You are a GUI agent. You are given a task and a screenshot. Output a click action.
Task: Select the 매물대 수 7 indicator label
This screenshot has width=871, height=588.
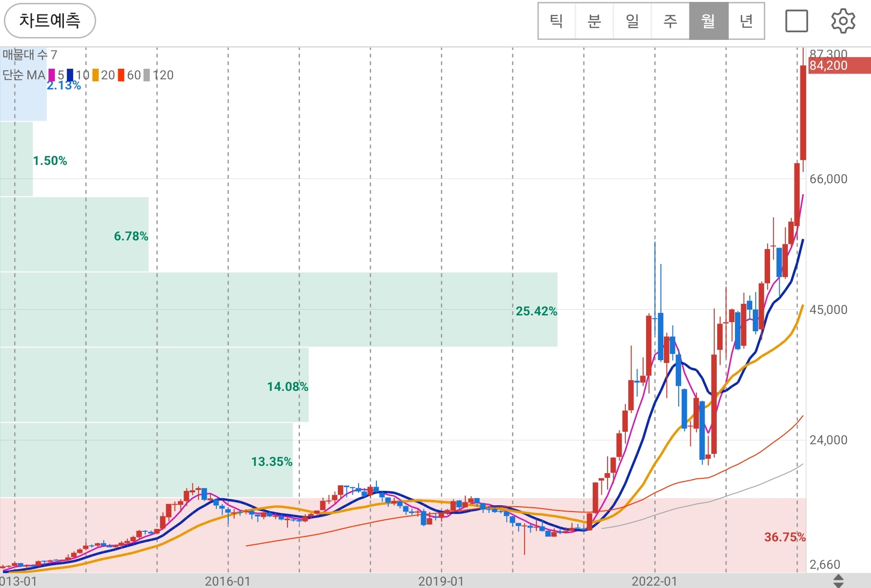click(x=30, y=55)
